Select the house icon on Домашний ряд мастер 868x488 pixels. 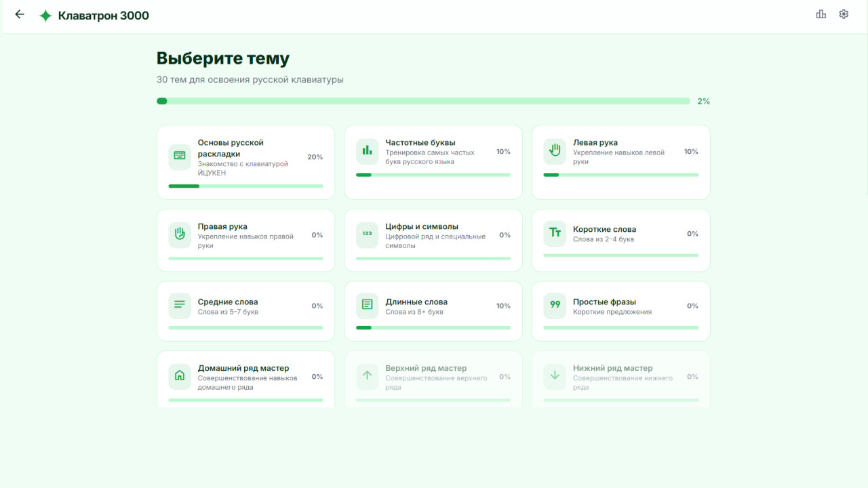click(x=179, y=376)
